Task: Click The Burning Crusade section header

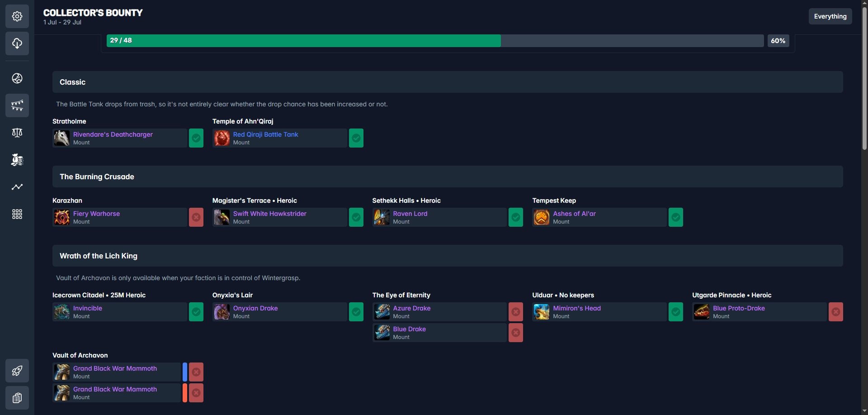Action: (x=447, y=176)
